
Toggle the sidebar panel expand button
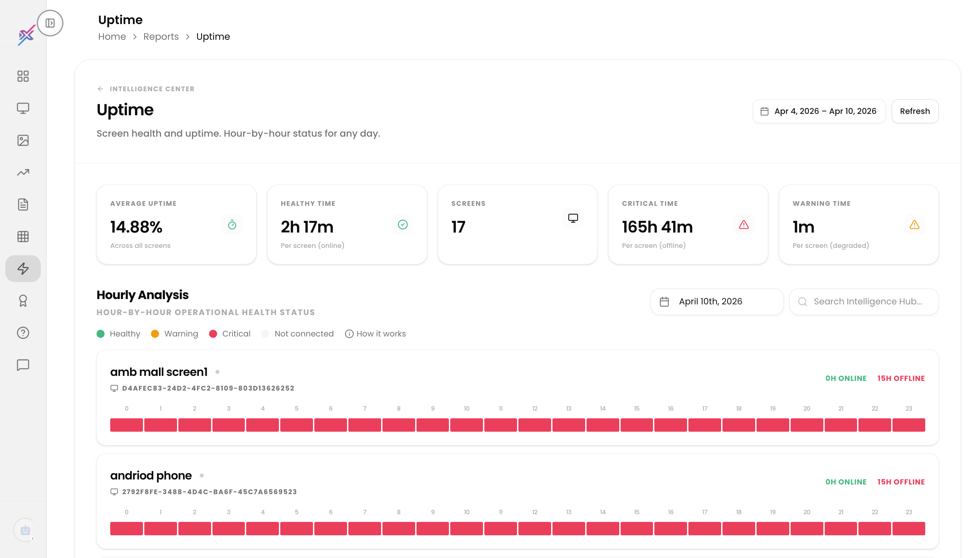coord(50,23)
